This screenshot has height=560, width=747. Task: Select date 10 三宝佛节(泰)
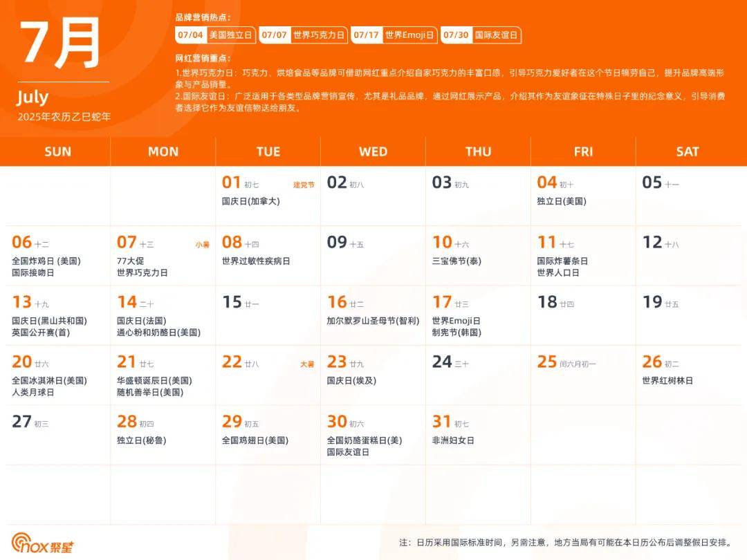tap(456, 261)
